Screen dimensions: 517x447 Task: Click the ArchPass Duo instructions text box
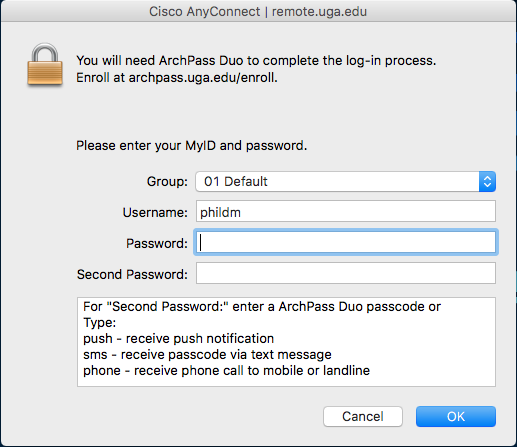pyautogui.click(x=286, y=342)
